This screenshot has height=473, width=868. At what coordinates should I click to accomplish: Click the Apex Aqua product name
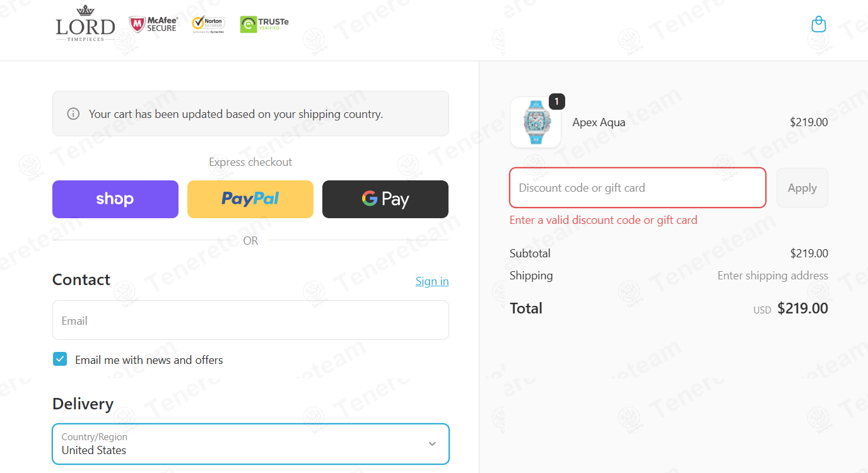[x=599, y=122]
